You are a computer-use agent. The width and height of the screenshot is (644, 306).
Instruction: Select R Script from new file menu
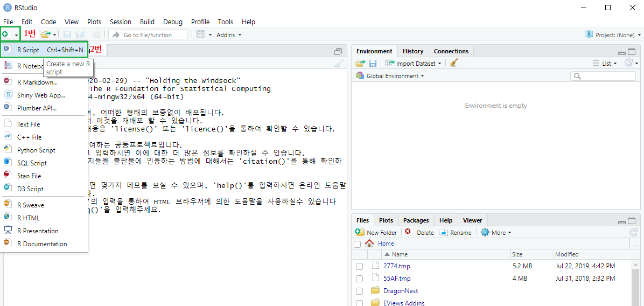(x=44, y=50)
